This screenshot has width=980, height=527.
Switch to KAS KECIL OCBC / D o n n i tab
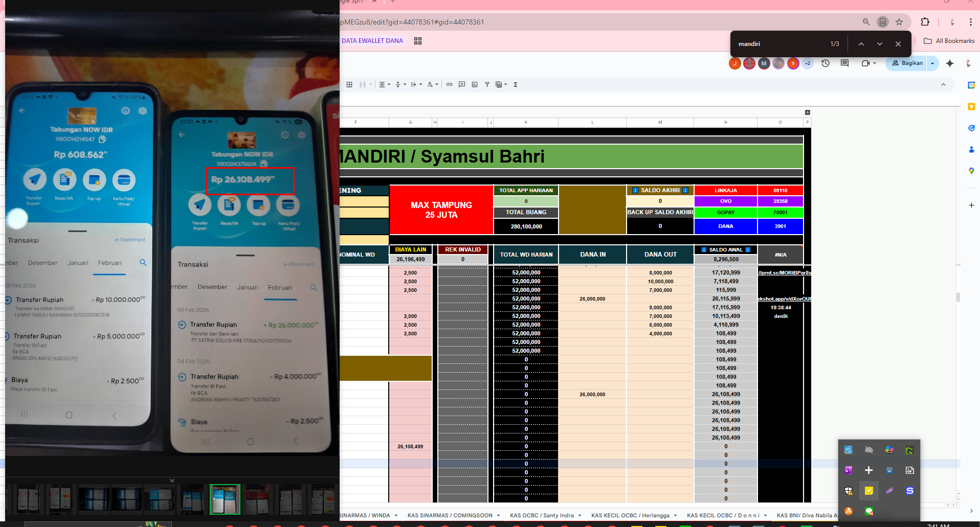723,515
